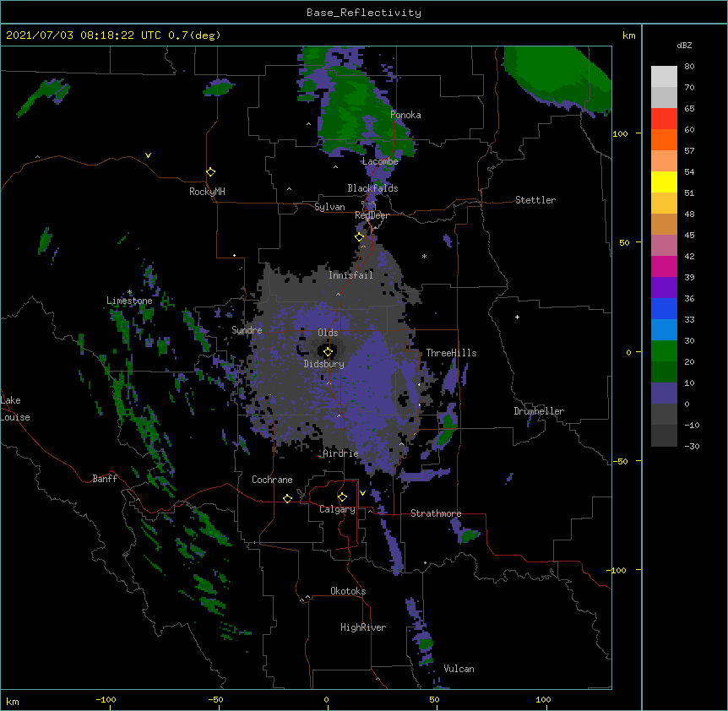Viewport: 728px width, 711px height.
Task: Click white plus marker north of Drumheller
Action: (517, 317)
